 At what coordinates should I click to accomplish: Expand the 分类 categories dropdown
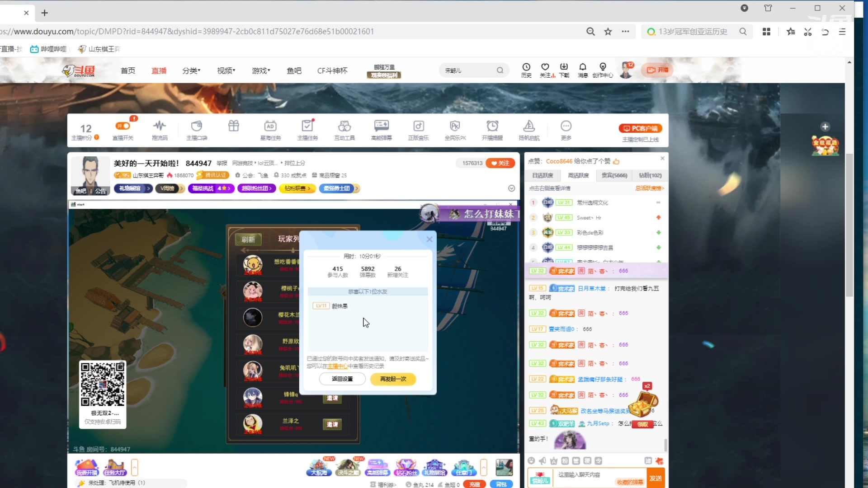[x=191, y=70]
